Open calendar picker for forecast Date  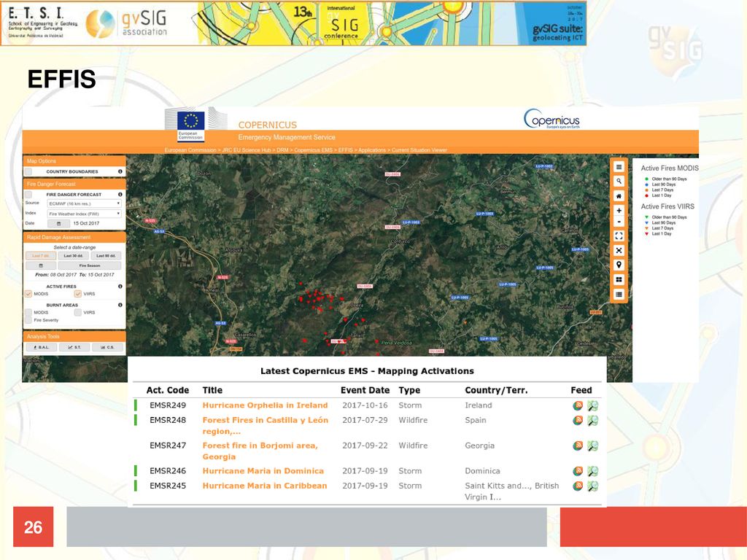58,223
